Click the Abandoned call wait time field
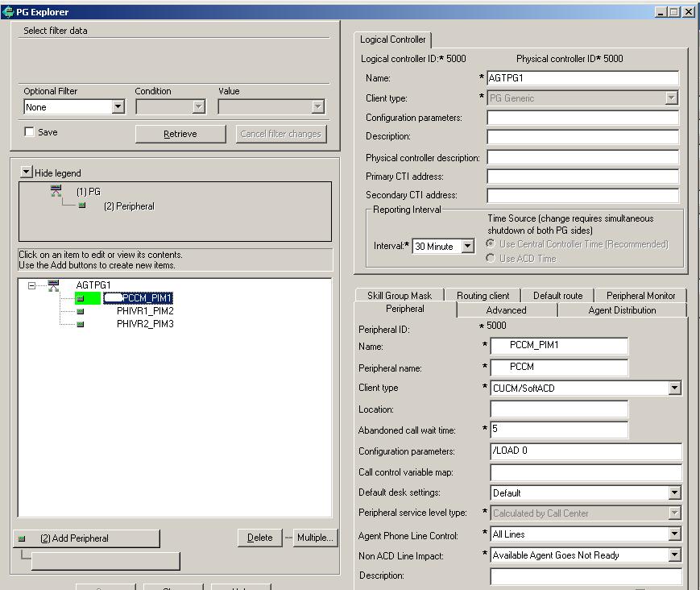This screenshot has width=700, height=590. tap(559, 430)
